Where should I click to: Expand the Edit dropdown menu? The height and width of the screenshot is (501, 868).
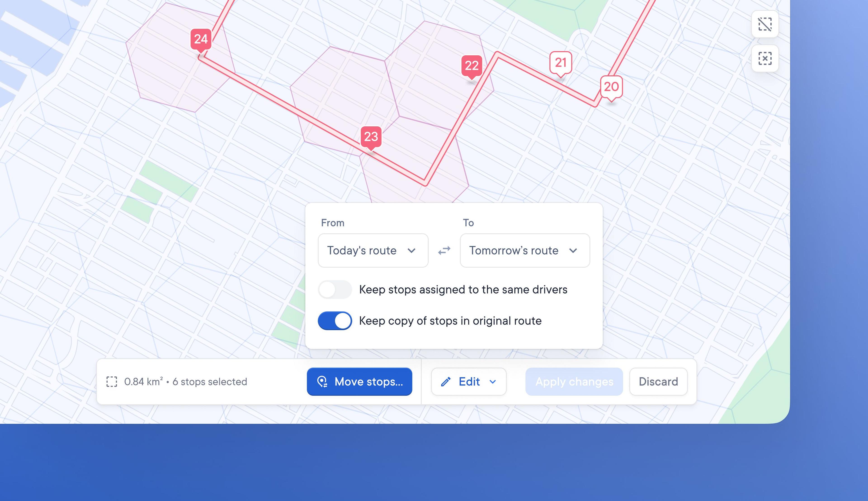coord(469,382)
